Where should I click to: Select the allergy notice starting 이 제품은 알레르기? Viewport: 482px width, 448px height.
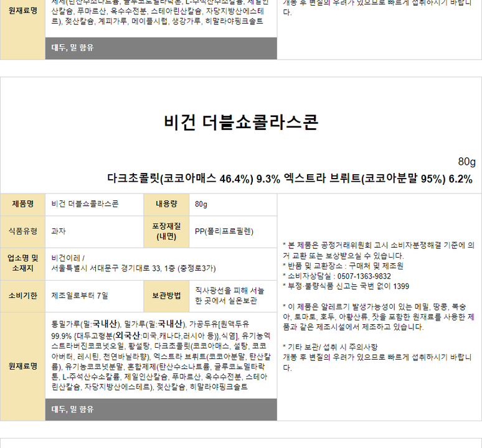pyautogui.click(x=379, y=317)
